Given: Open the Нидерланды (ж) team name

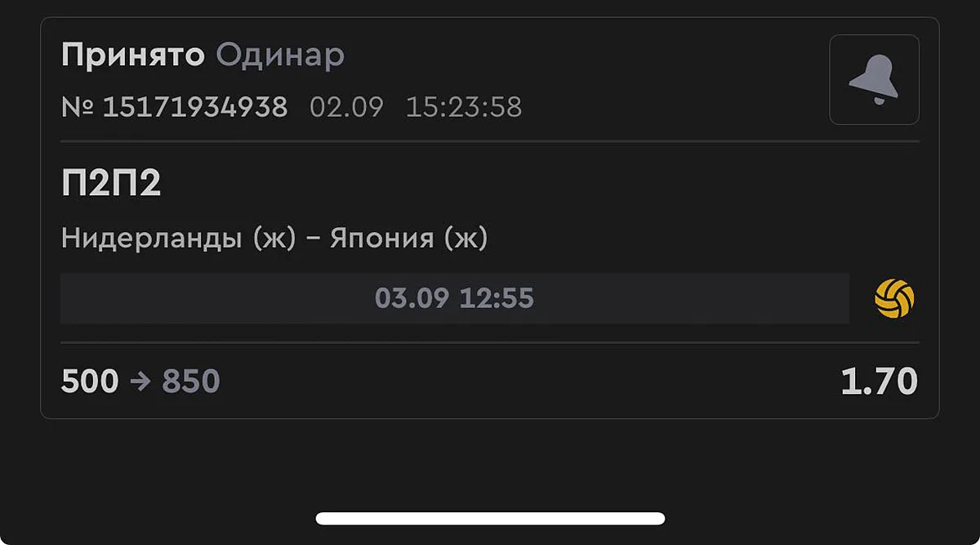Looking at the screenshot, I should coord(178,239).
